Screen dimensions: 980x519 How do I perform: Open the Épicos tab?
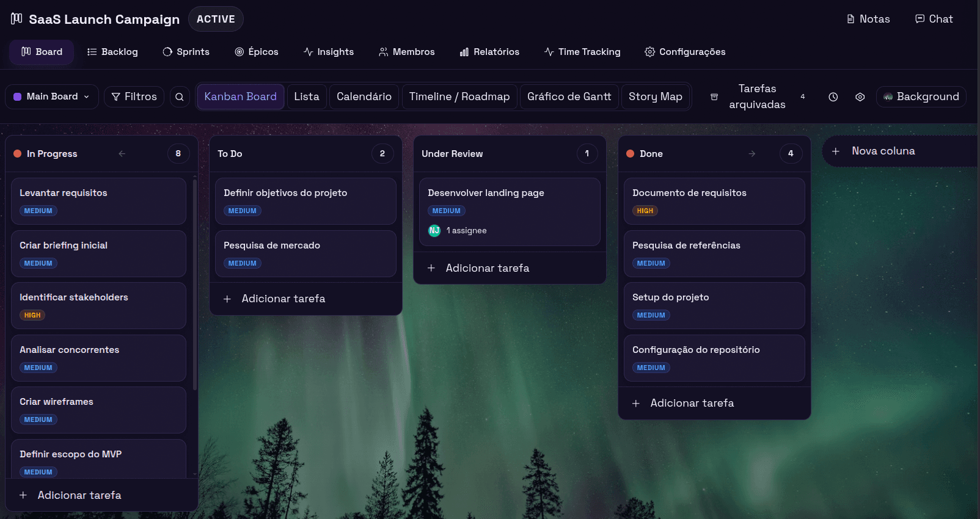[x=257, y=52]
